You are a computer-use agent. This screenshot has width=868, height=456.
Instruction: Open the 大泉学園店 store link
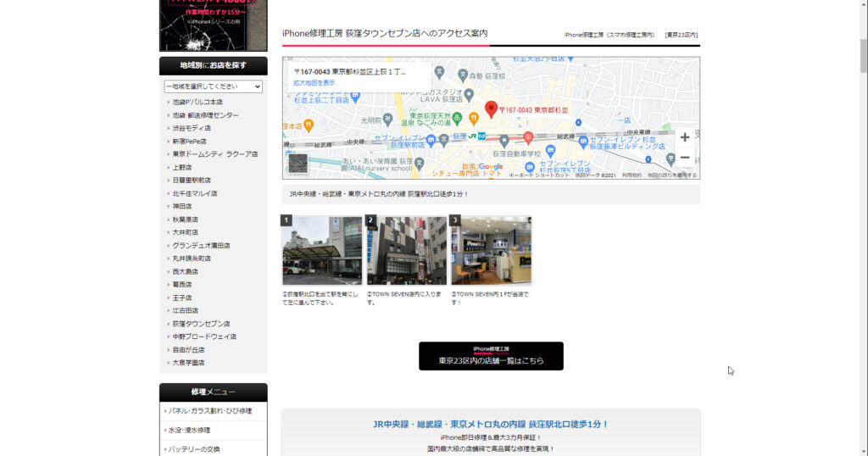(x=188, y=363)
